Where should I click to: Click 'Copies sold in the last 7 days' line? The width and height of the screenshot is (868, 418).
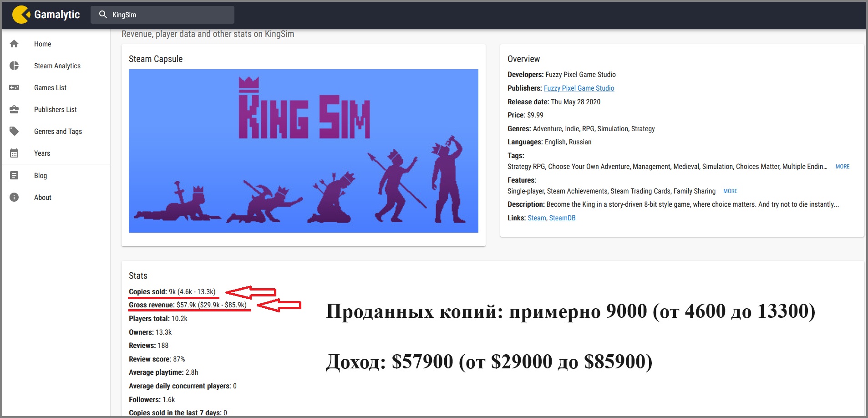178,413
